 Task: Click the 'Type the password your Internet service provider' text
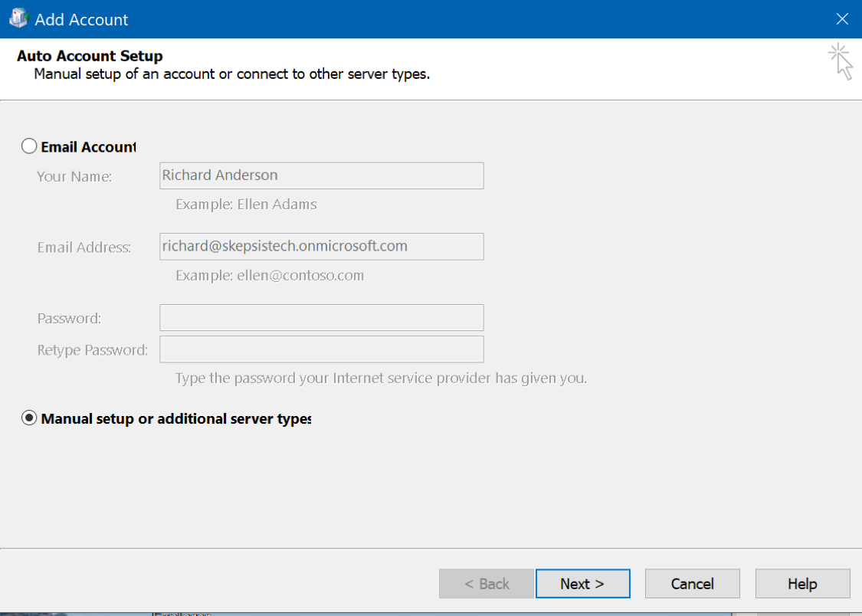381,378
